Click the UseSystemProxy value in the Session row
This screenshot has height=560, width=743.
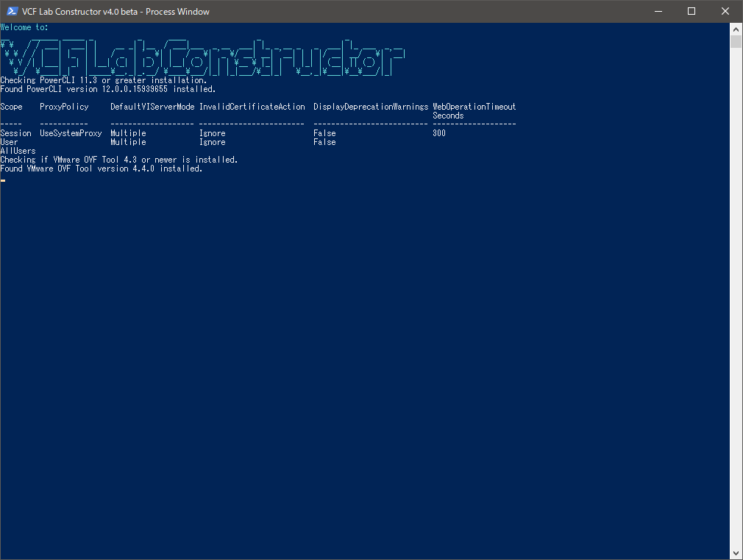click(x=71, y=133)
